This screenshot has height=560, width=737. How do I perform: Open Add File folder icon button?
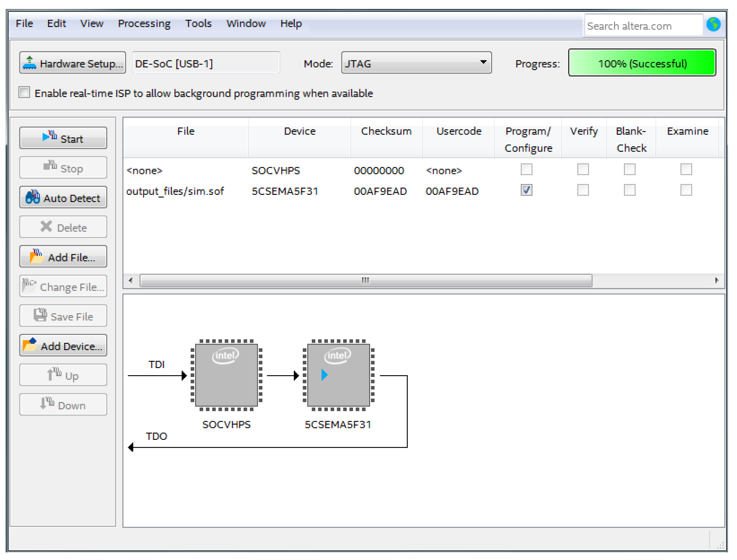click(63, 257)
